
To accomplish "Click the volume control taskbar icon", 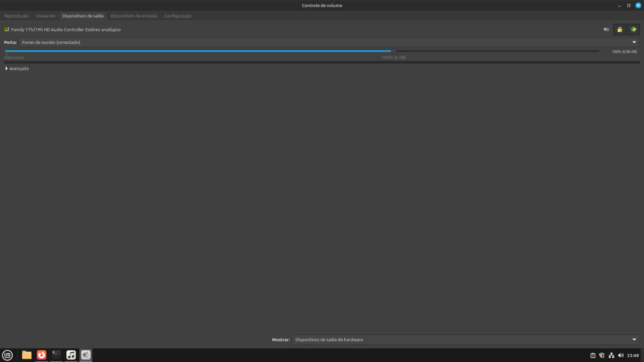I will (x=86, y=355).
